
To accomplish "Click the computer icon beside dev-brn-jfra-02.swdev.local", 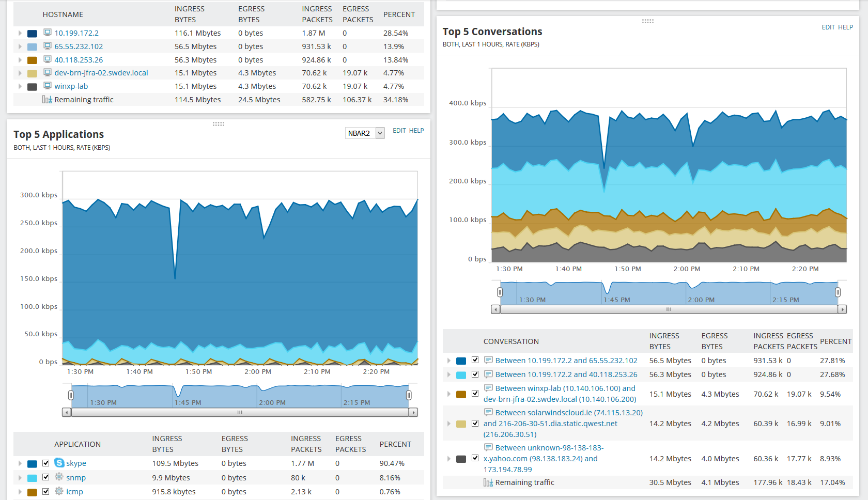I will coord(47,72).
